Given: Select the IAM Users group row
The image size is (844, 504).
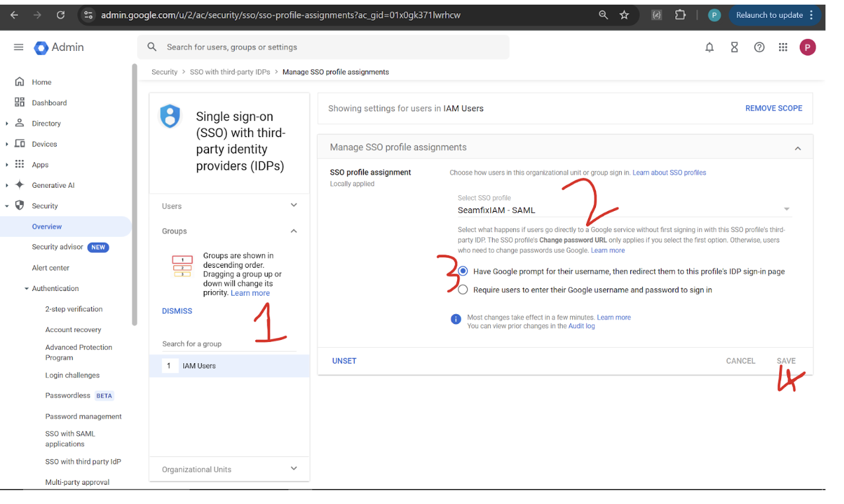Looking at the screenshot, I should tap(230, 366).
